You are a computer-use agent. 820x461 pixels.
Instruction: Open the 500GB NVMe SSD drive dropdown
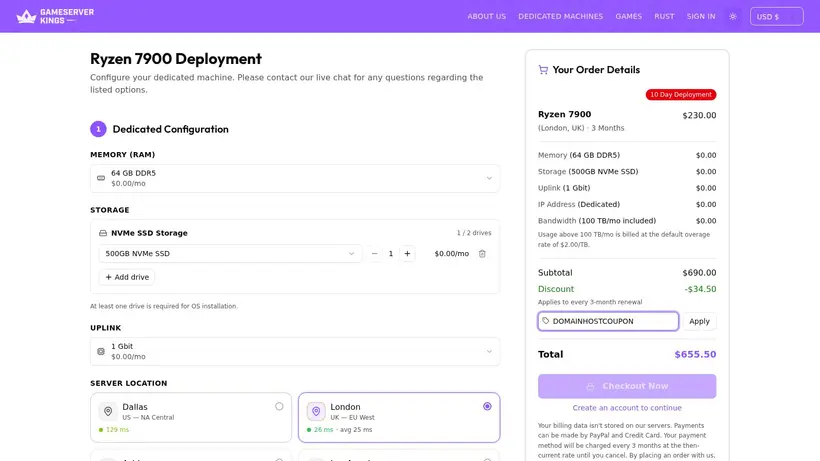coord(230,253)
